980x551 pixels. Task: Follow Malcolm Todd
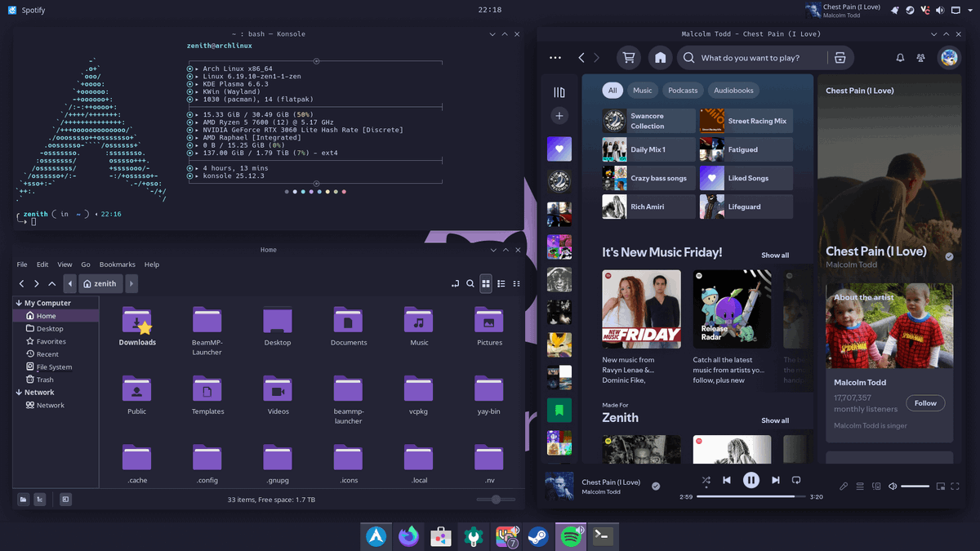925,403
